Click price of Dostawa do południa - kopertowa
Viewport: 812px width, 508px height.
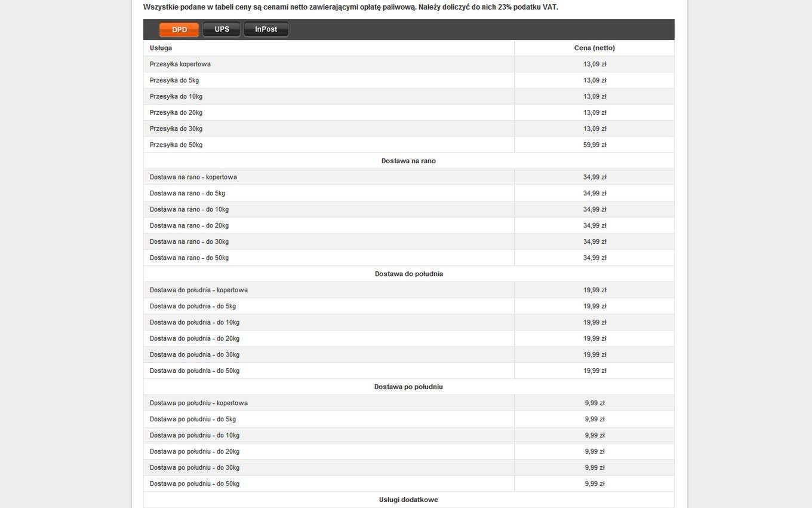click(595, 290)
